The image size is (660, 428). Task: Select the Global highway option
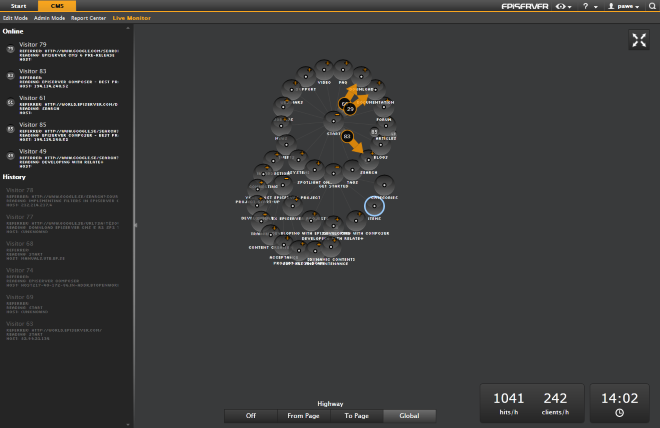[409, 415]
